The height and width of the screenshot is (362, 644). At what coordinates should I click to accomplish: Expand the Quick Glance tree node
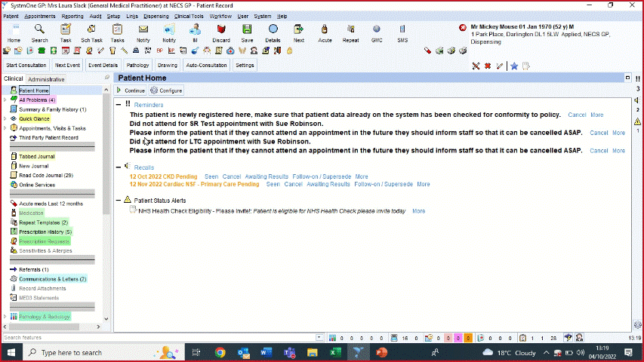(x=5, y=118)
